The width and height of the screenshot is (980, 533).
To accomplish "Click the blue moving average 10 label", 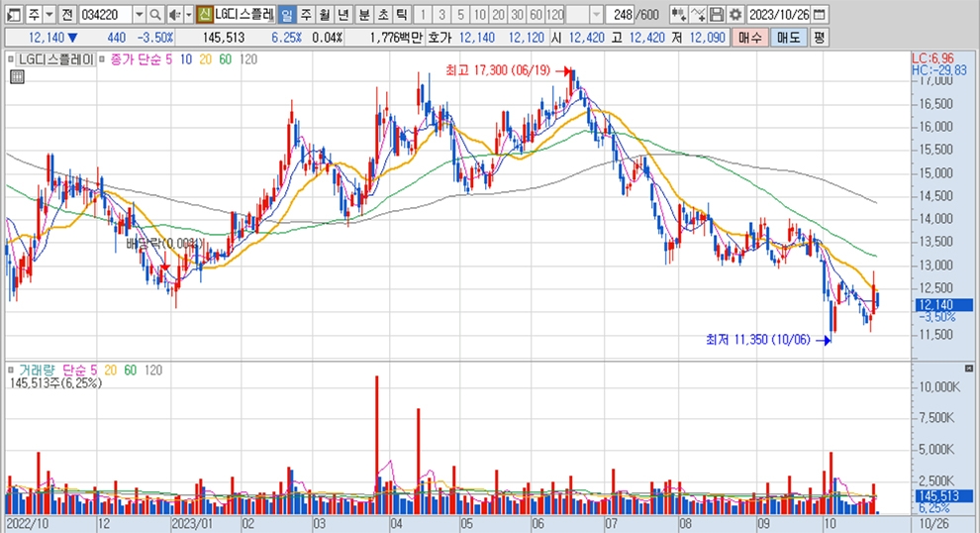I will click(x=186, y=59).
